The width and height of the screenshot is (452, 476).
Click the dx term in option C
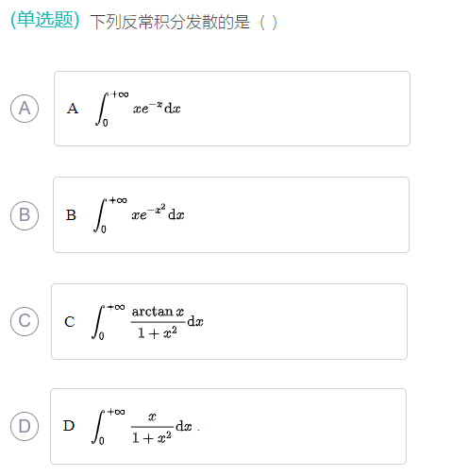point(195,322)
